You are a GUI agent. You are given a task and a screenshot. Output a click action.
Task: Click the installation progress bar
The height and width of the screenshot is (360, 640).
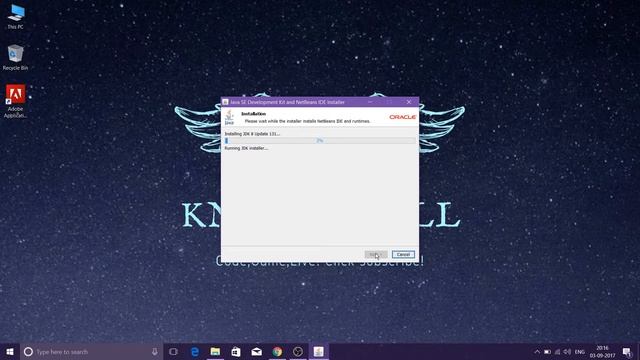(320, 140)
